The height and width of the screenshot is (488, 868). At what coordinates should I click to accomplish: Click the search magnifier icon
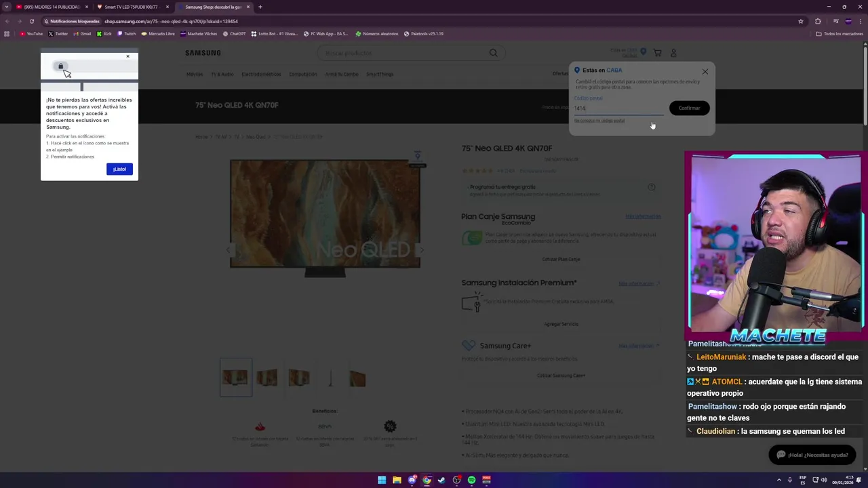pyautogui.click(x=494, y=53)
